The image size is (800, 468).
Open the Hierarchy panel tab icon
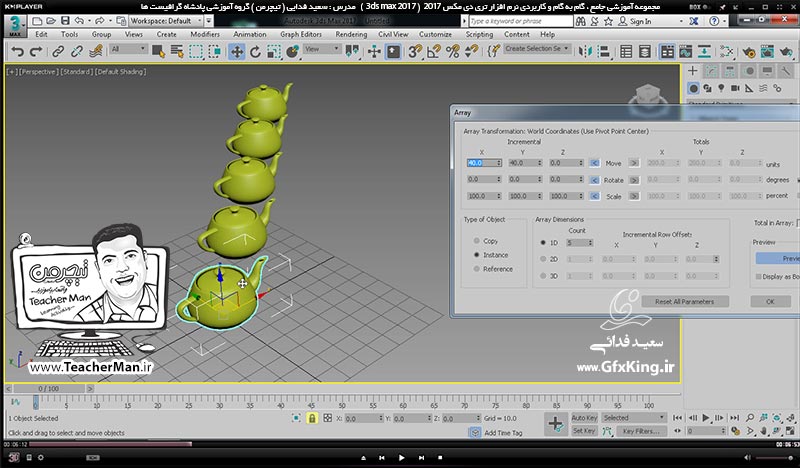730,71
